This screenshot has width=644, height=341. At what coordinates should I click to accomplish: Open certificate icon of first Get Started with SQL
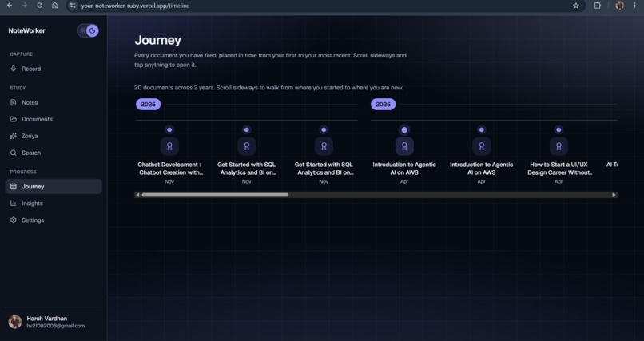[x=246, y=146]
